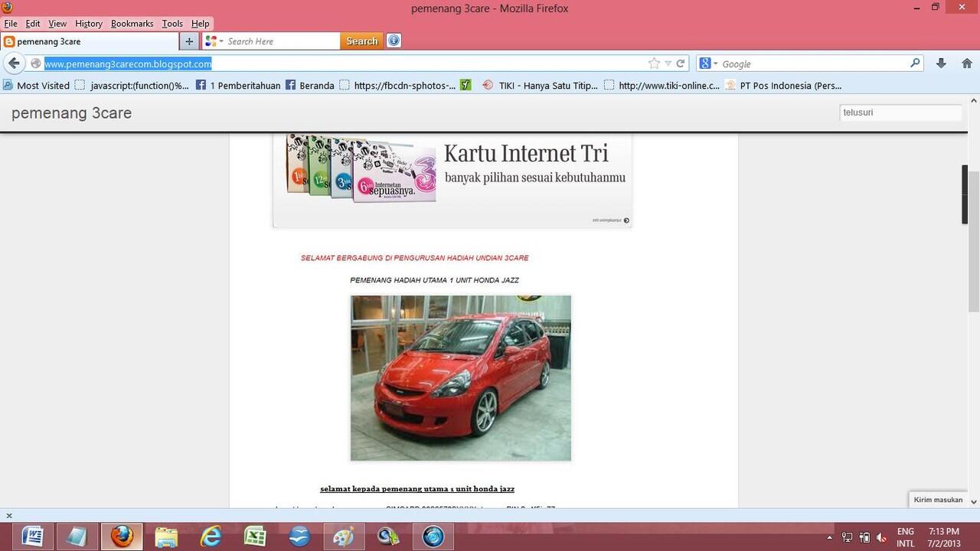Screen dimensions: 980x551
Task: Click the network tray icon
Action: (848, 537)
